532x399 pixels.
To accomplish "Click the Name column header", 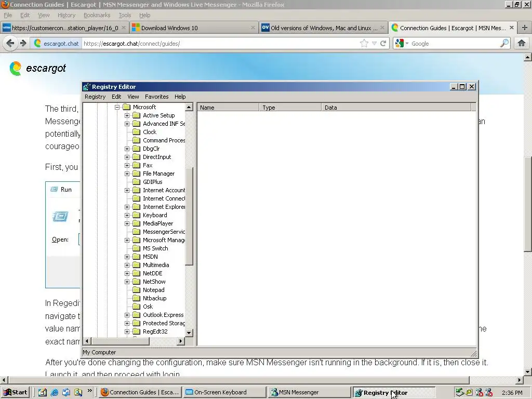I will (228, 108).
